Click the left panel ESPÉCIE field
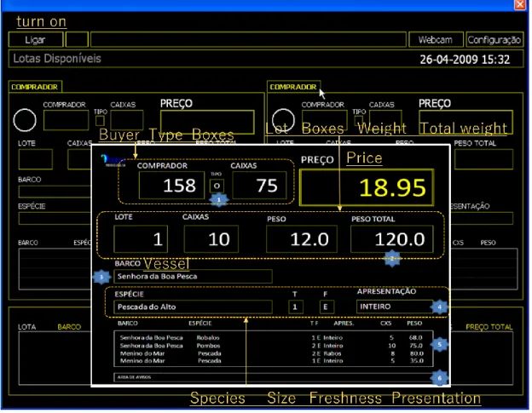Screen dimensions: 532x413 [x=55, y=219]
